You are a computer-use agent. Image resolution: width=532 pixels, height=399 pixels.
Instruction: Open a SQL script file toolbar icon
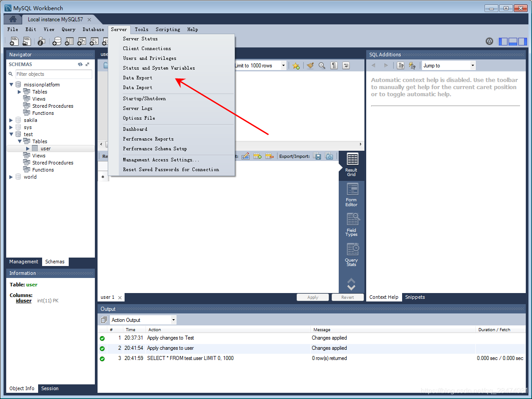pyautogui.click(x=27, y=41)
